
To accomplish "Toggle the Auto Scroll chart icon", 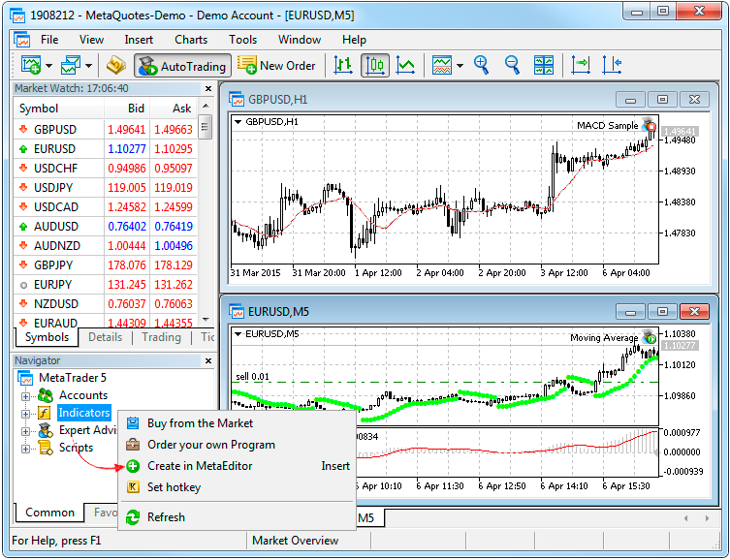I will [x=581, y=65].
